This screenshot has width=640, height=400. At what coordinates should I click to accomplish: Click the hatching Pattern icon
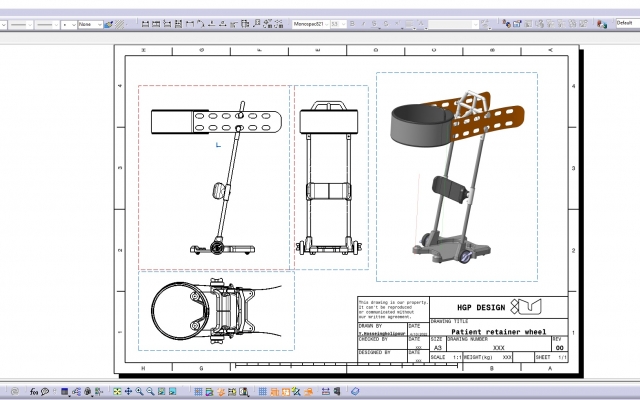click(120, 24)
